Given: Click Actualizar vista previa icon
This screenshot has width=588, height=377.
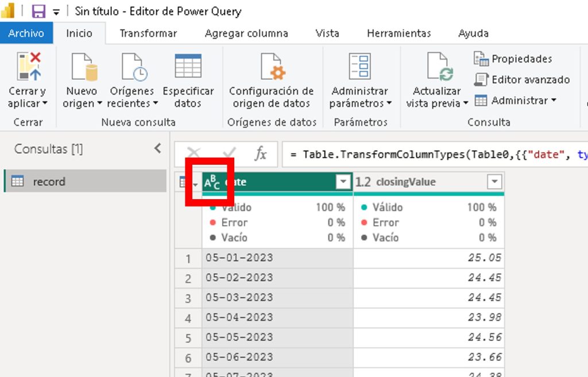Looking at the screenshot, I should (438, 66).
